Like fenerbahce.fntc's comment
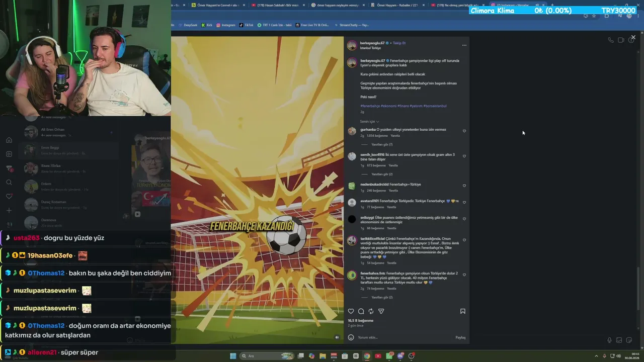The width and height of the screenshot is (644, 362). click(464, 275)
